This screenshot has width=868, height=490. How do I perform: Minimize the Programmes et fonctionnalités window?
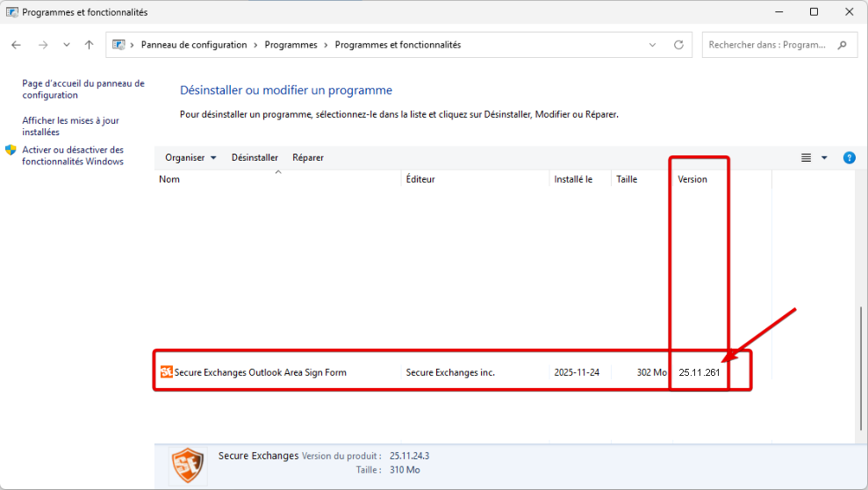pyautogui.click(x=778, y=11)
